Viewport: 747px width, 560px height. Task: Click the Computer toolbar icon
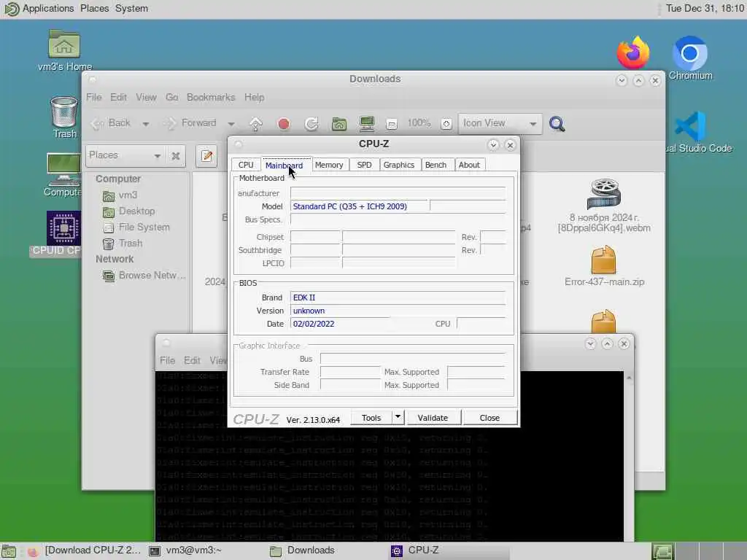pyautogui.click(x=367, y=124)
